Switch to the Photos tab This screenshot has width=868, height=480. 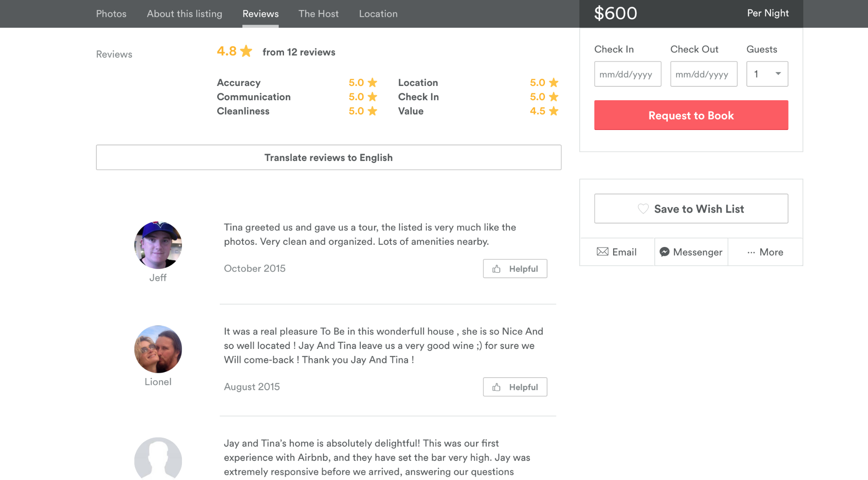tap(111, 14)
